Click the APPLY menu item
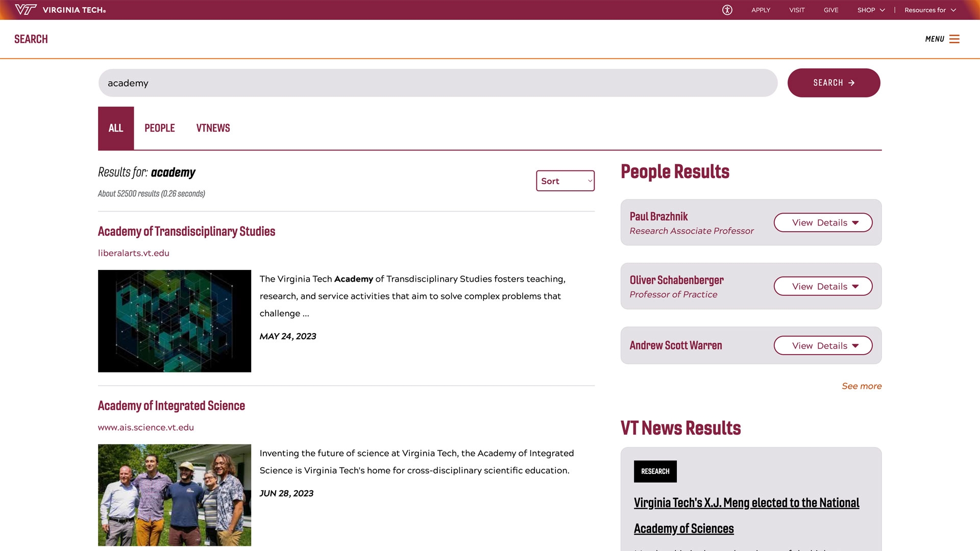 (760, 10)
